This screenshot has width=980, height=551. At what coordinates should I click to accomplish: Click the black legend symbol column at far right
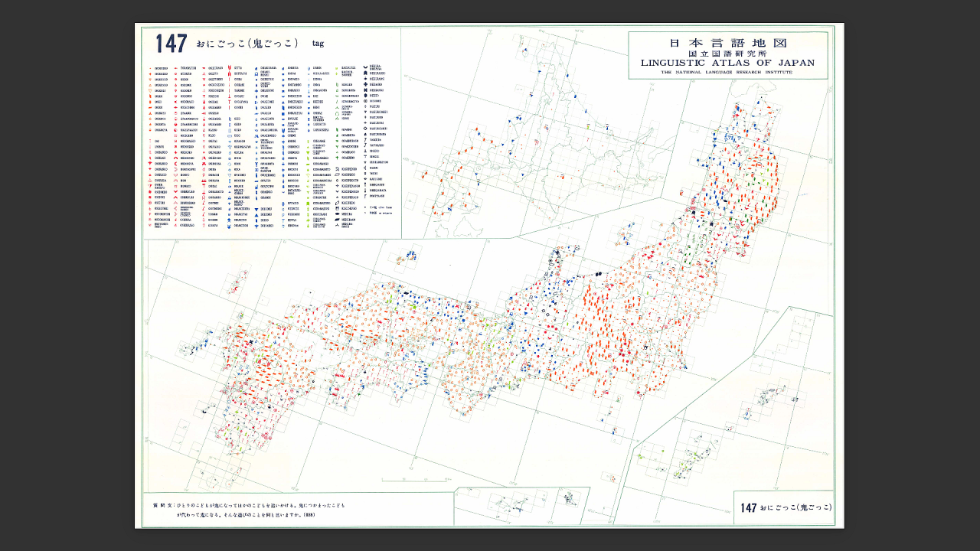[365, 130]
